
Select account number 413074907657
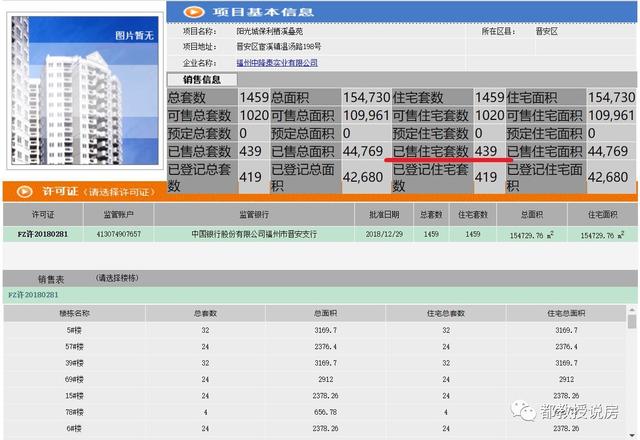click(x=118, y=234)
